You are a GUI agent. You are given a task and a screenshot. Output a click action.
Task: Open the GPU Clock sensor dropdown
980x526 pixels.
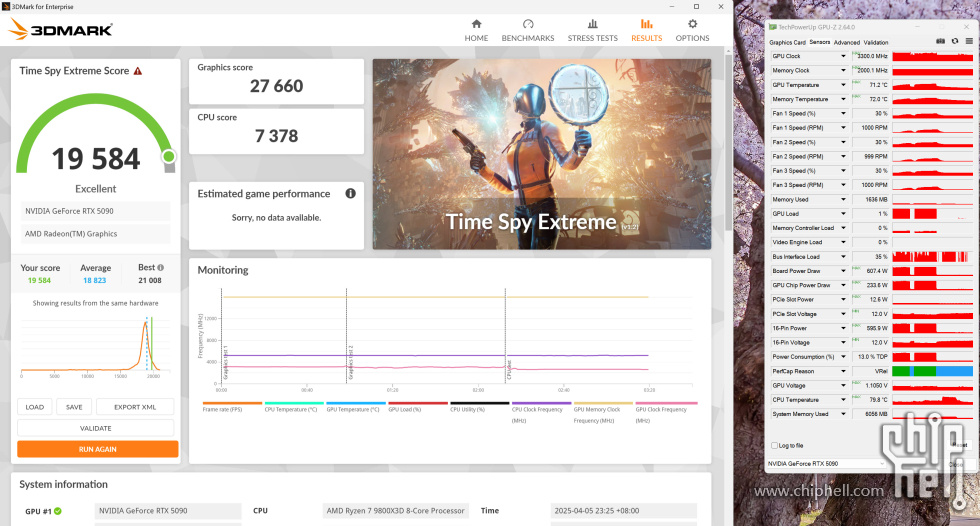(843, 56)
